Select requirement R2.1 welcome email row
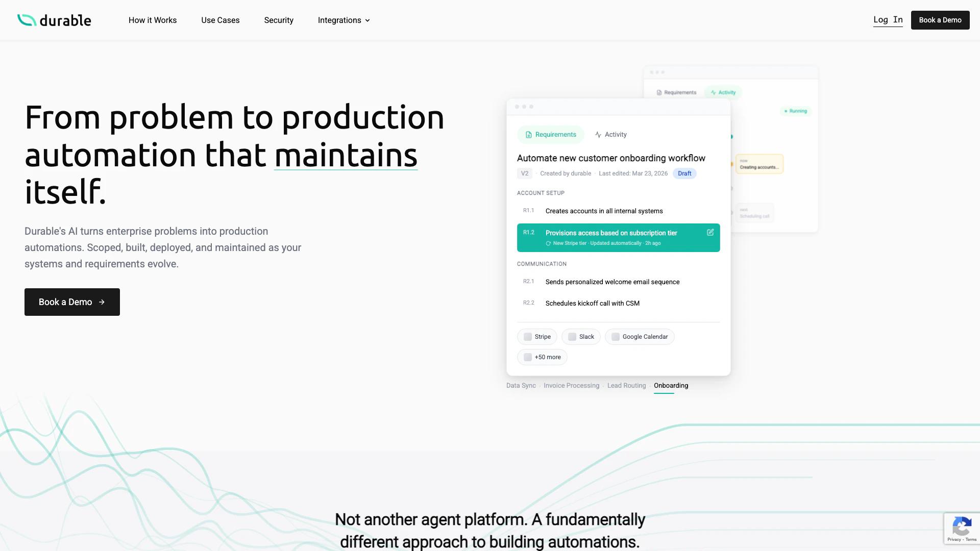The height and width of the screenshot is (551, 980). point(612,282)
